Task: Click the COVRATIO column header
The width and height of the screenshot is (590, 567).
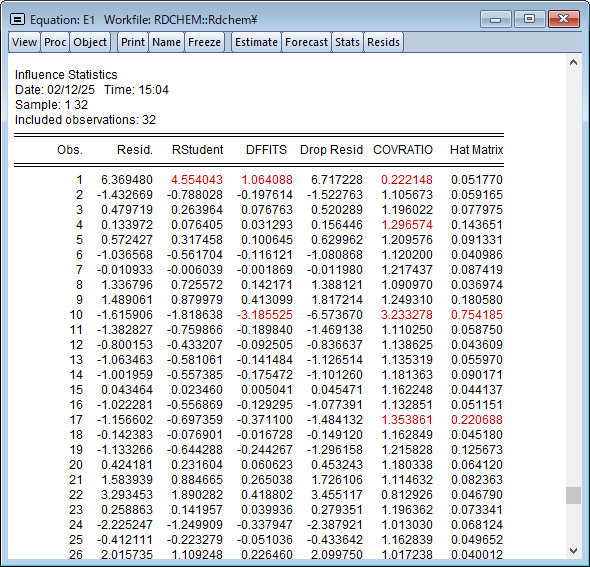Action: (x=403, y=150)
